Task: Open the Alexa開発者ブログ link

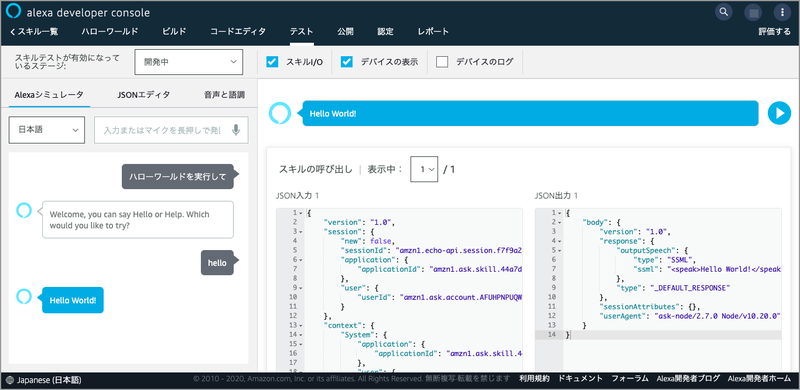Action: [688, 379]
